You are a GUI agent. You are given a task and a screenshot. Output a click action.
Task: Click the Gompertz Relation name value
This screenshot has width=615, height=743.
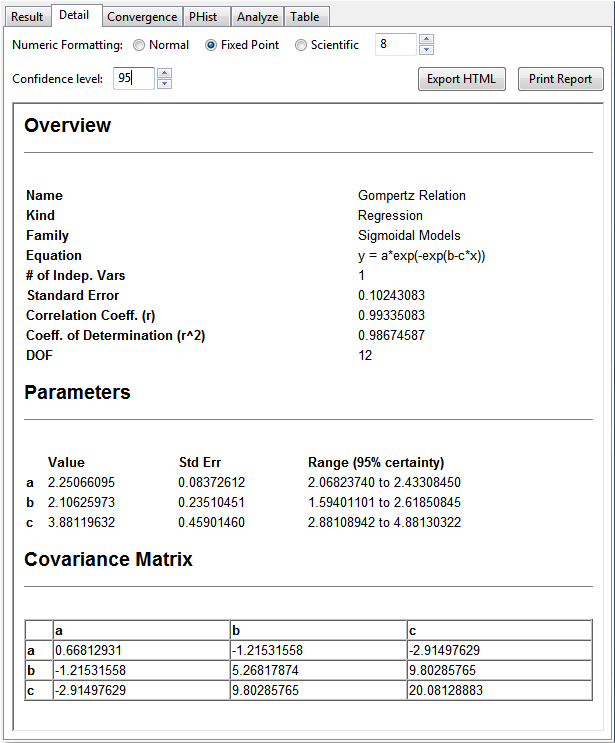point(412,195)
